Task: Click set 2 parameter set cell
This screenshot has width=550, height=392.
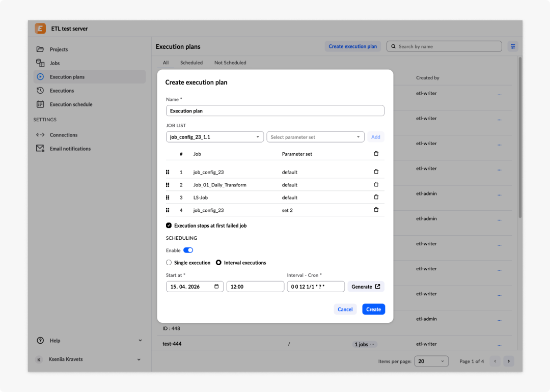Action: pyautogui.click(x=287, y=210)
